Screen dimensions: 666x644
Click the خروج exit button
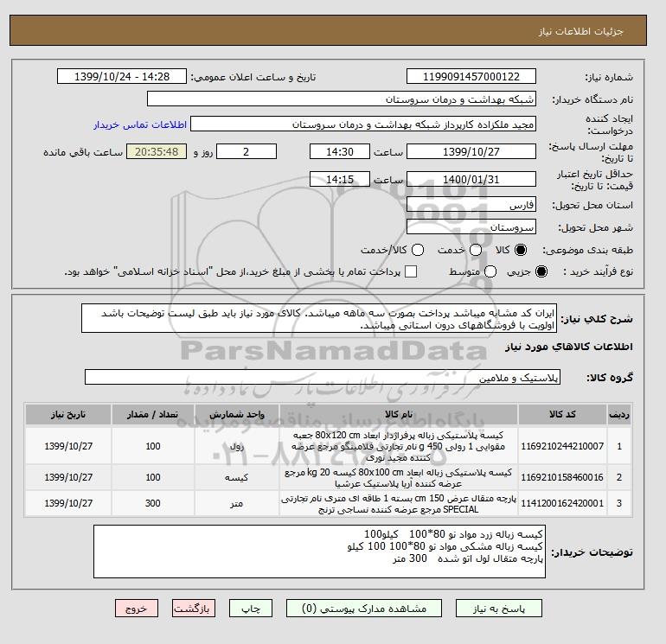(137, 609)
